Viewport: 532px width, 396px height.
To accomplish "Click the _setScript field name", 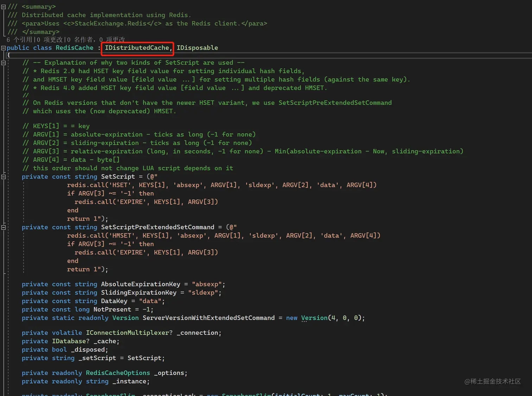I will pyautogui.click(x=97, y=358).
